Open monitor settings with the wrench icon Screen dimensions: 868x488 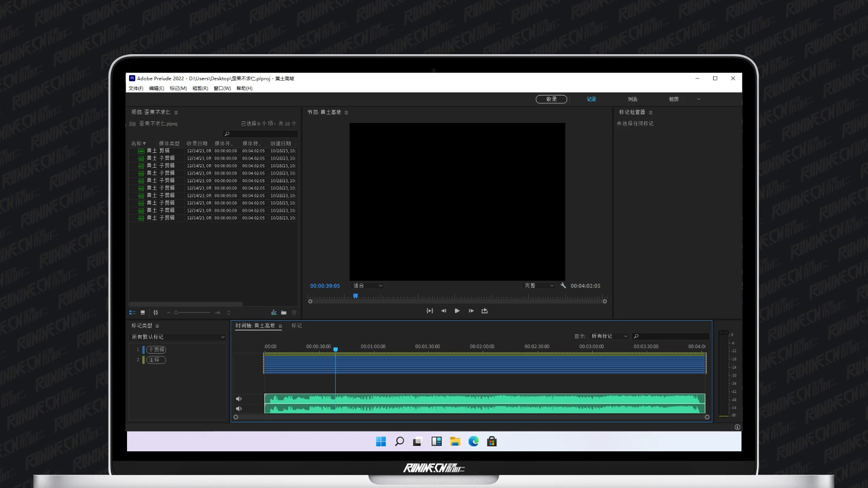563,286
